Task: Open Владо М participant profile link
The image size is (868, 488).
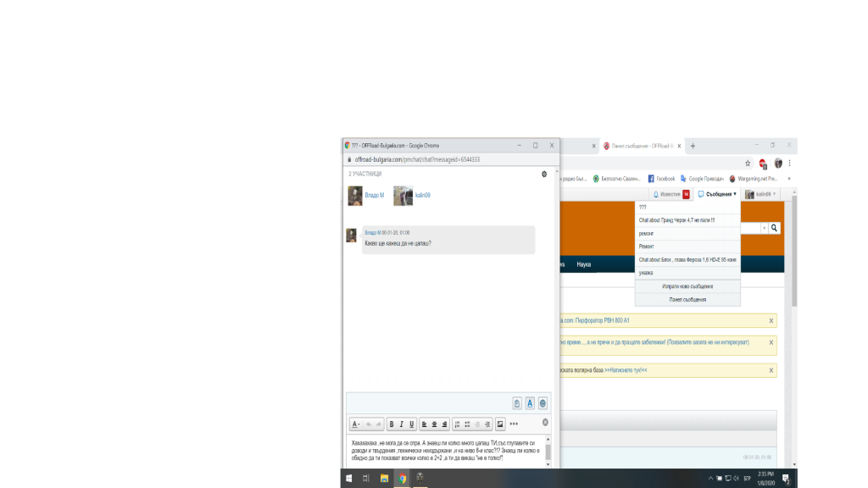Action: (x=374, y=196)
